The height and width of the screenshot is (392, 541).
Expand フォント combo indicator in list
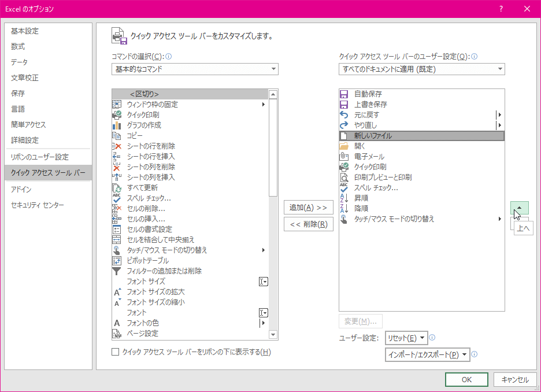tap(263, 313)
